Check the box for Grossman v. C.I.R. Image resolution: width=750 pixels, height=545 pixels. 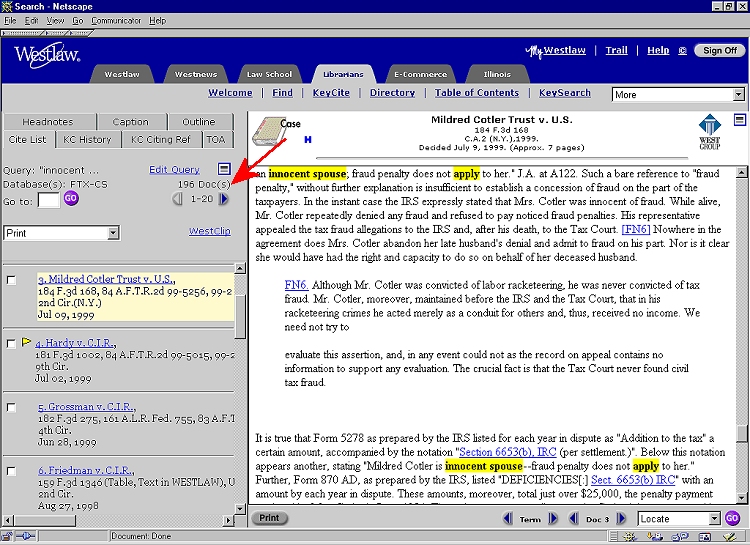(x=11, y=407)
